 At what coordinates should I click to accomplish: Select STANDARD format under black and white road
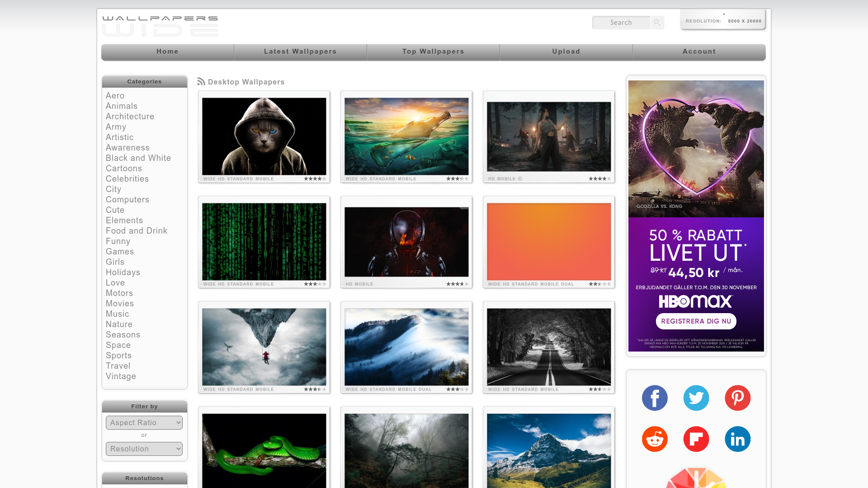525,389
